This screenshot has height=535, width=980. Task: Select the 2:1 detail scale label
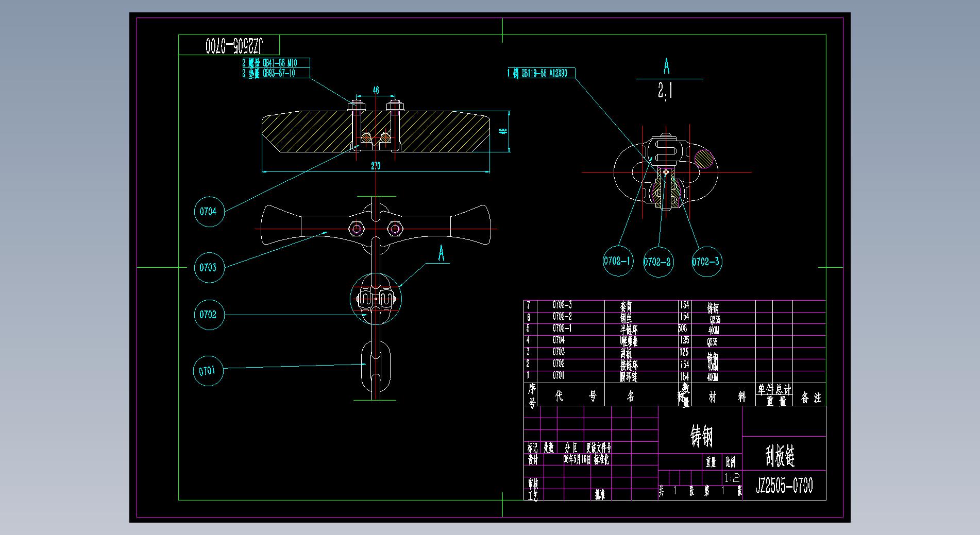[x=665, y=91]
